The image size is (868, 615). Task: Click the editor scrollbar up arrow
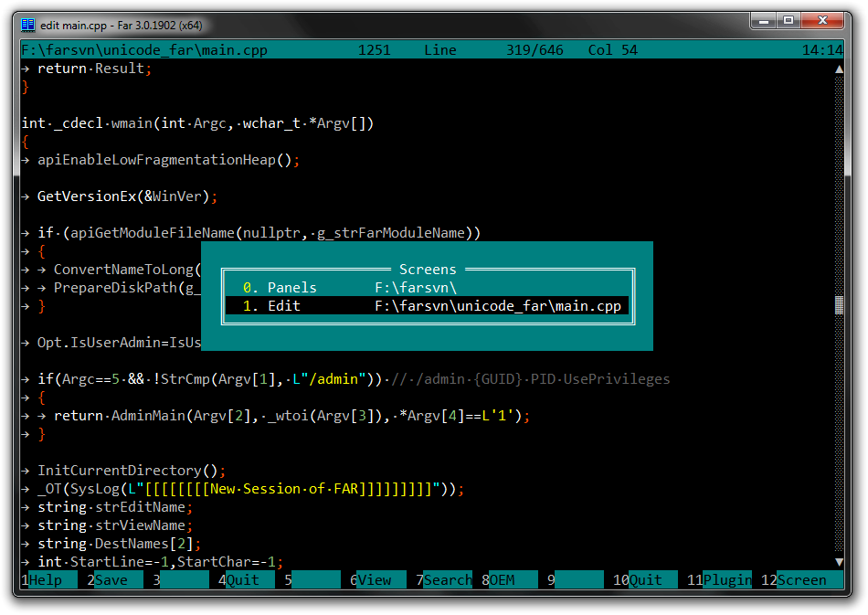(839, 69)
